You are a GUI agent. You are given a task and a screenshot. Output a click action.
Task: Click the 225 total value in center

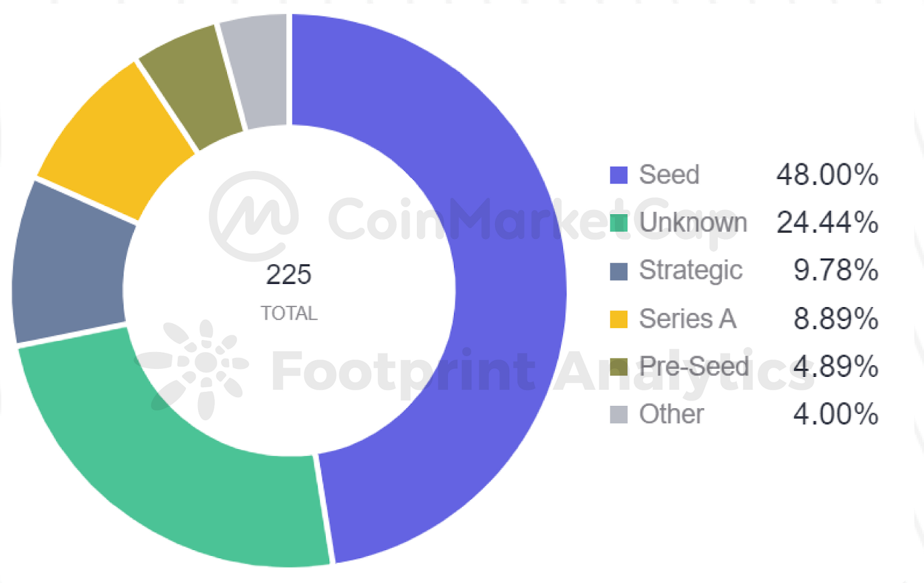coord(289,275)
